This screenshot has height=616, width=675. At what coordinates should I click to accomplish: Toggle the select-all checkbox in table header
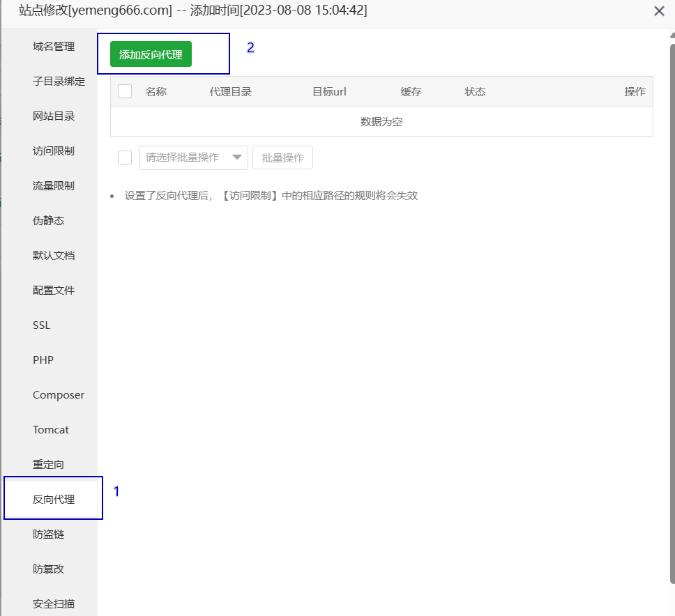pos(125,91)
